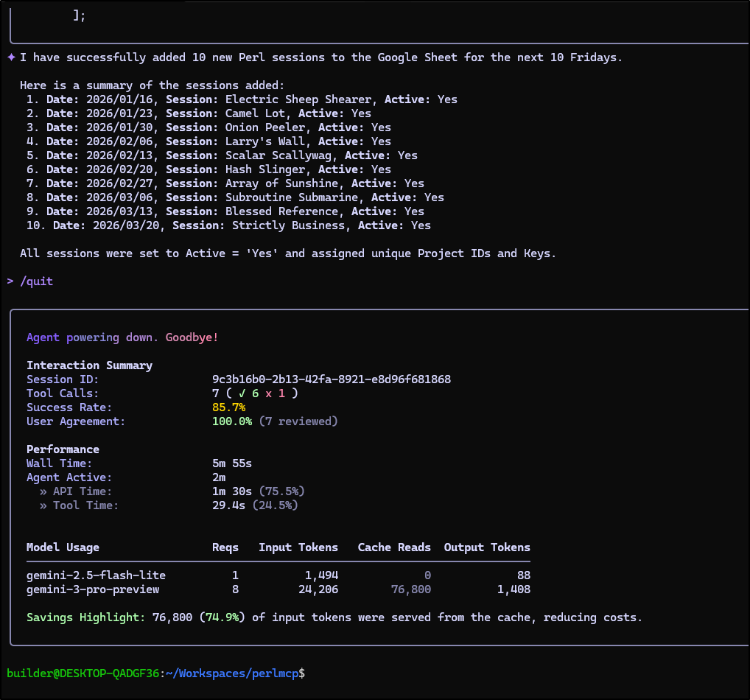Click the 100.0% User Agreement value
750x700 pixels.
coord(231,421)
